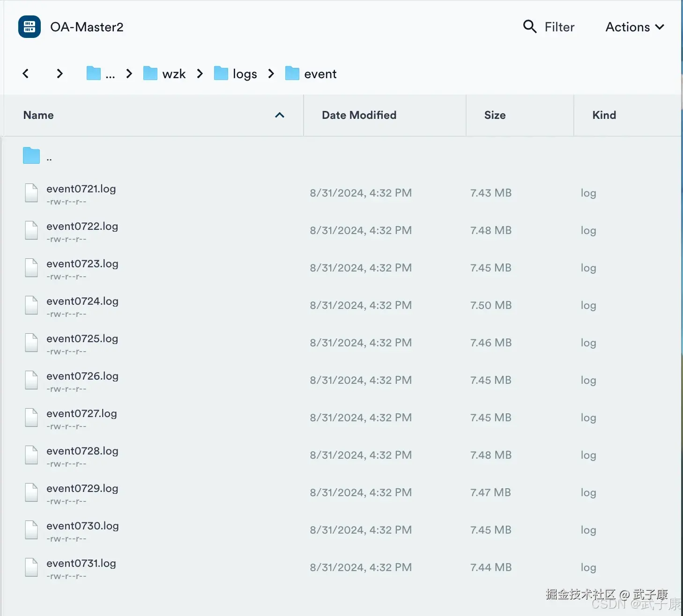Select the event0727.log file icon

point(31,418)
